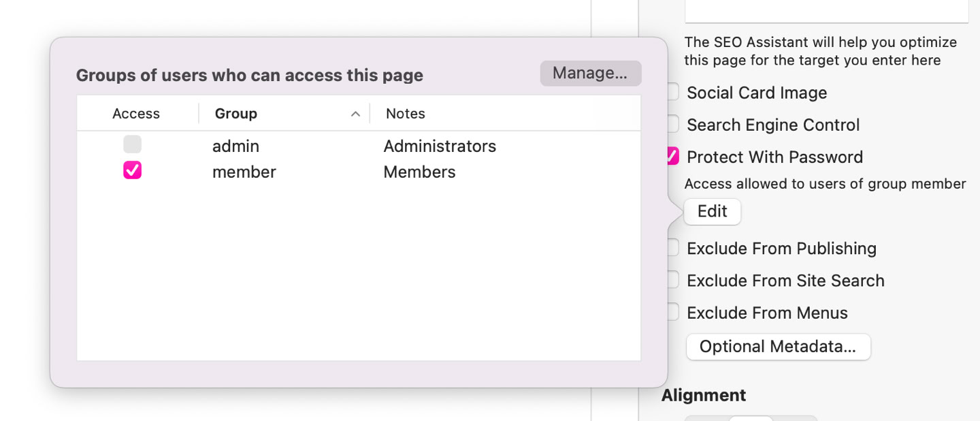This screenshot has height=421, width=980.
Task: Click the Administrators notes cell
Action: [440, 146]
